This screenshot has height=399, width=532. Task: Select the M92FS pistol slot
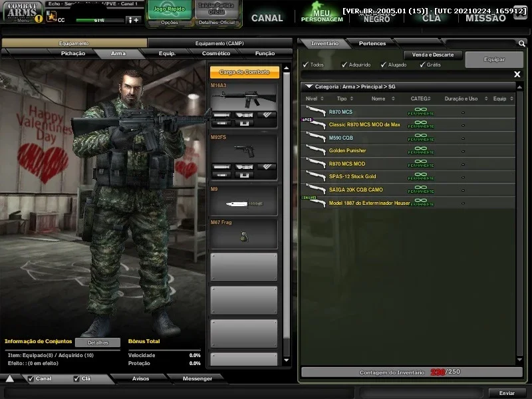tap(243, 157)
